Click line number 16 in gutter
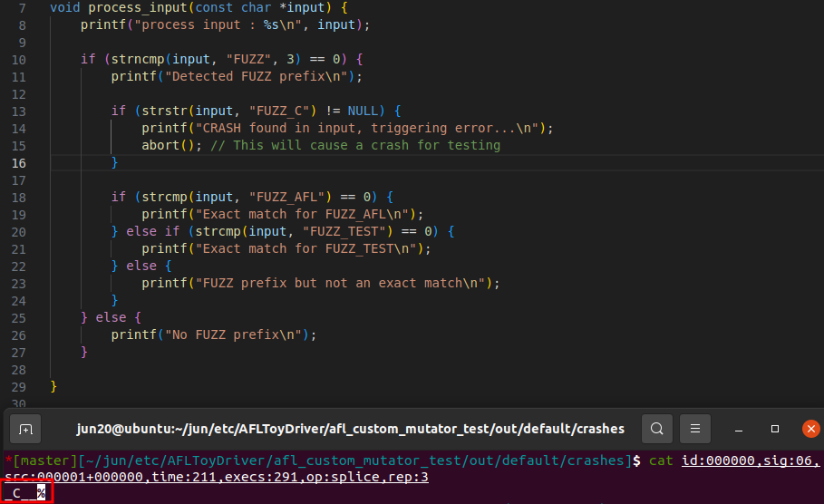The width and height of the screenshot is (824, 504). 18,163
